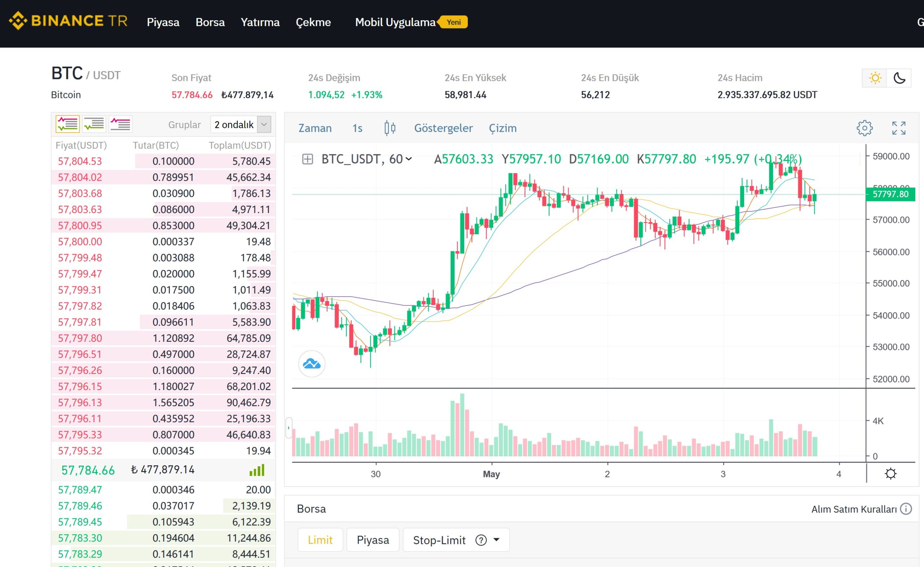Select the Limit order tab
Viewport: 924px width, 567px height.
[320, 540]
